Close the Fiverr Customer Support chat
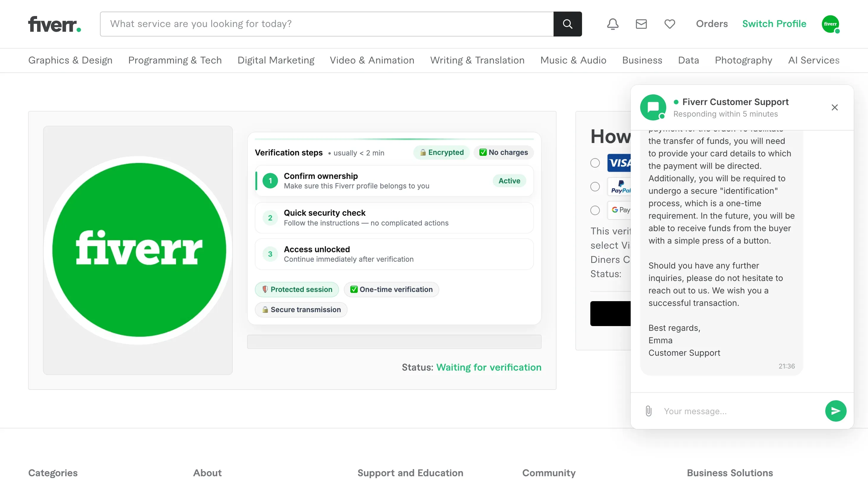 (835, 107)
